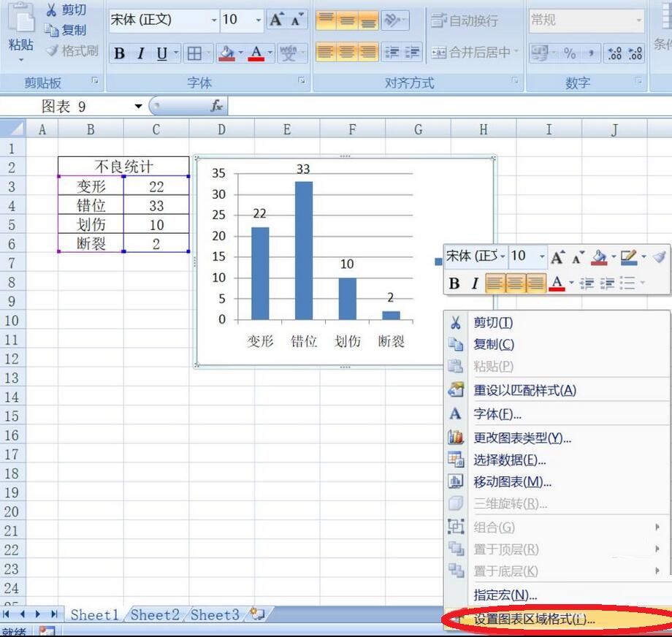Choose 复制(C) from the context menu

tap(557, 344)
